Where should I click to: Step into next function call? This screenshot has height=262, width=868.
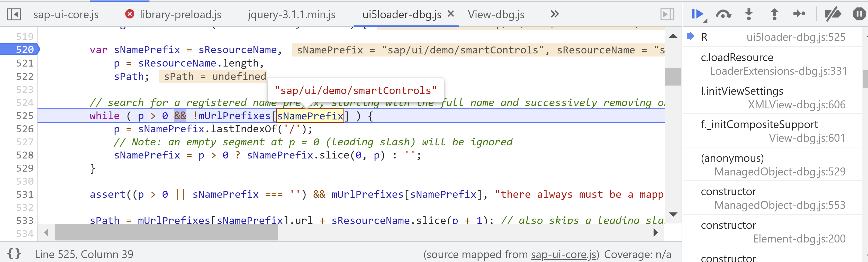point(749,14)
